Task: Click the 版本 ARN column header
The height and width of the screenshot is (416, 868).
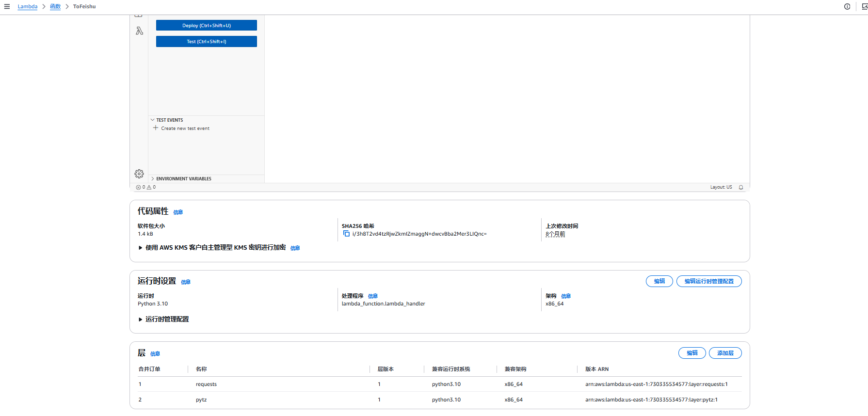Action: click(597, 369)
